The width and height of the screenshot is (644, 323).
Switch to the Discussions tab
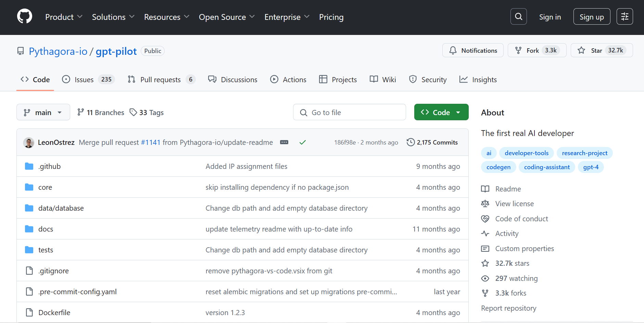(233, 79)
